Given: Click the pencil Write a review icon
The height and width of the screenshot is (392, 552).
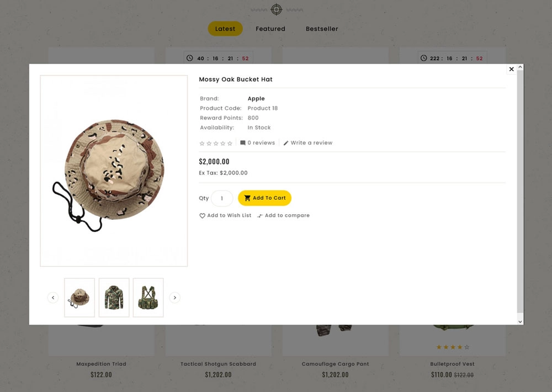Looking at the screenshot, I should click(x=286, y=143).
